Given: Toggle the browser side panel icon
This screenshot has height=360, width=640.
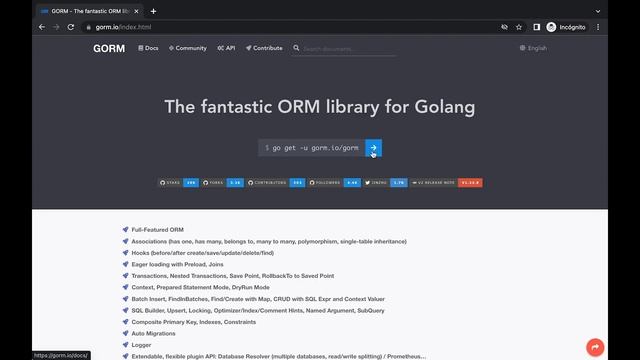Looking at the screenshot, I should pos(536,27).
